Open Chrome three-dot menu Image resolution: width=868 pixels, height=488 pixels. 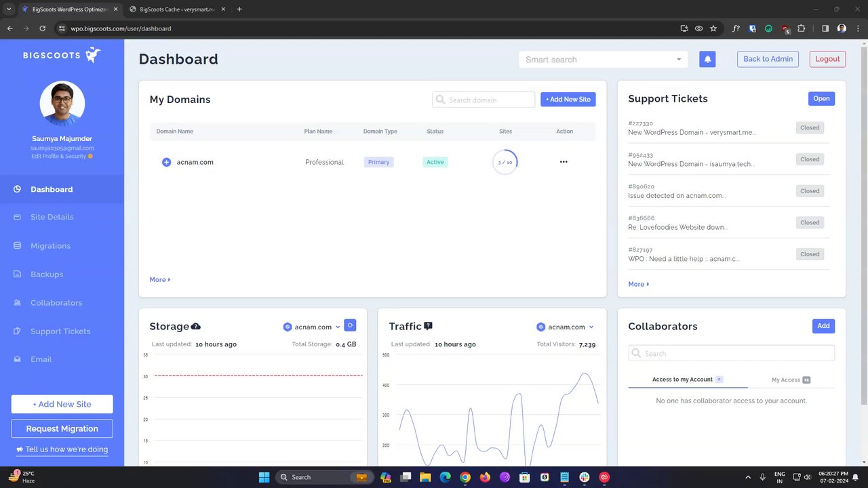[x=858, y=28]
